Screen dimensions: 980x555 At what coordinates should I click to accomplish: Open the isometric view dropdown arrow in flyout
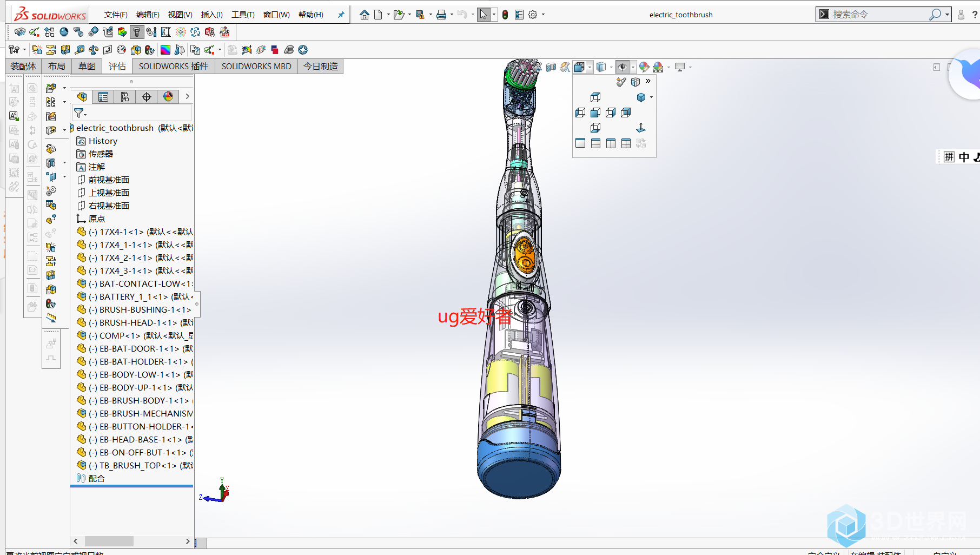(x=651, y=97)
